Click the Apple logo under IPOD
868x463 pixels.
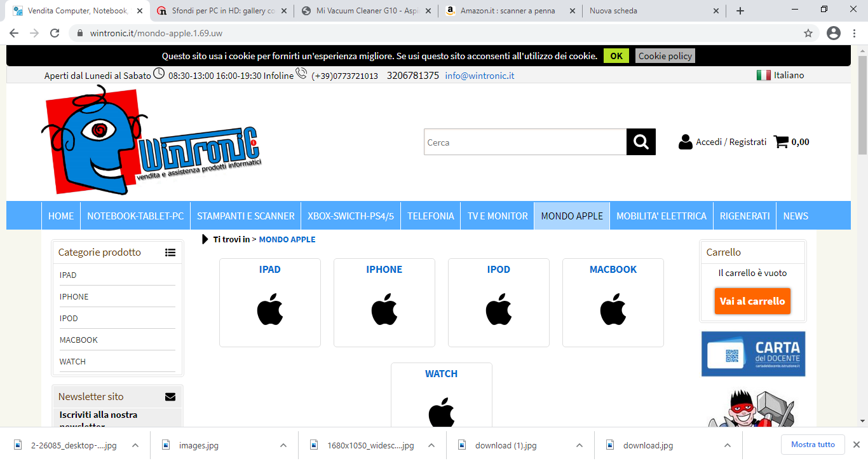pyautogui.click(x=499, y=310)
